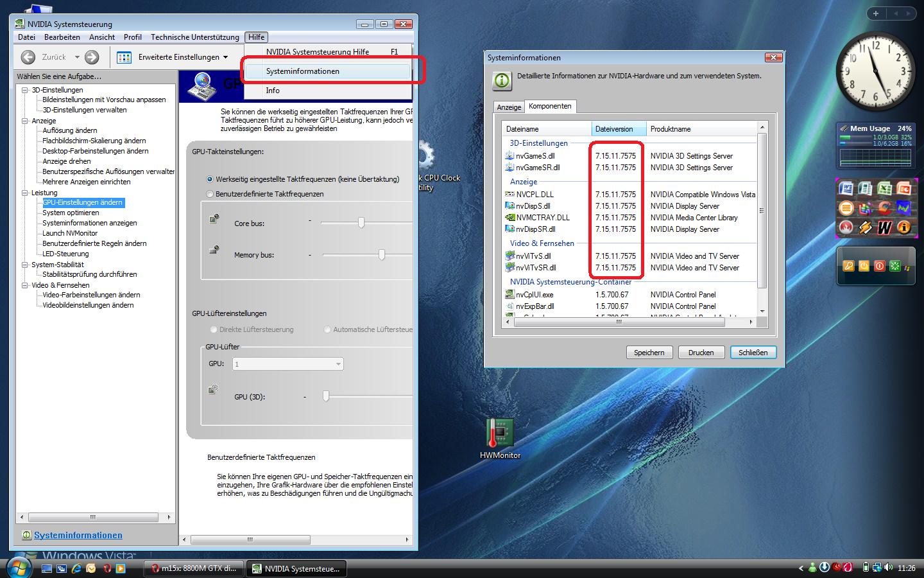Open the Profil menu

(x=133, y=37)
